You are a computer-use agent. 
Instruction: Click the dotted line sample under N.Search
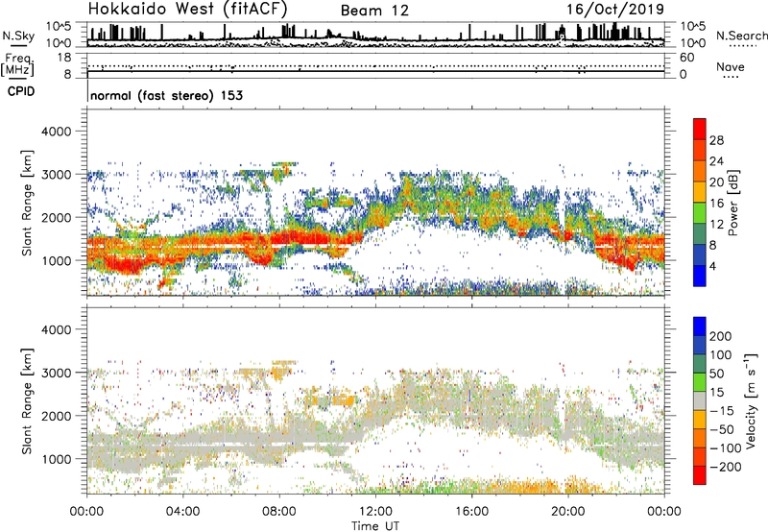743,46
